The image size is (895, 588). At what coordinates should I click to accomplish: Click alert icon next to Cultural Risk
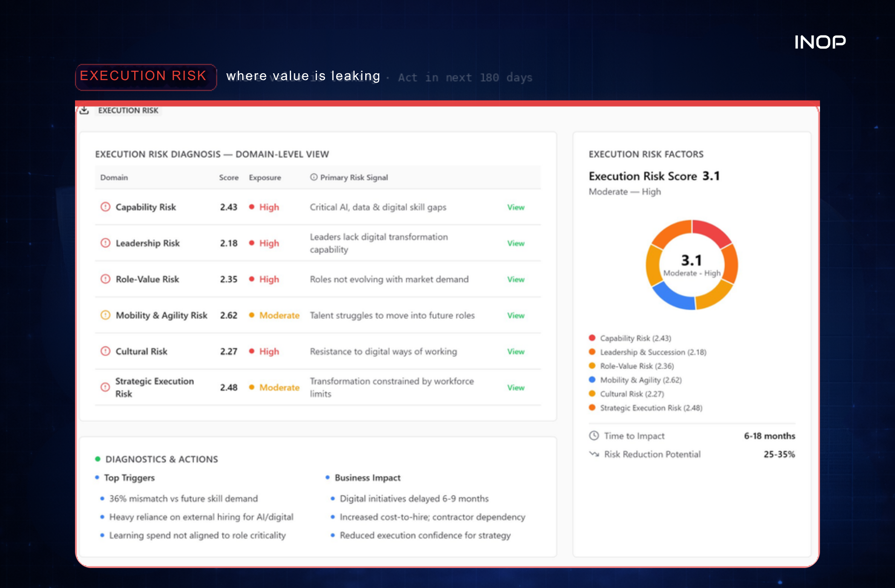tap(105, 351)
